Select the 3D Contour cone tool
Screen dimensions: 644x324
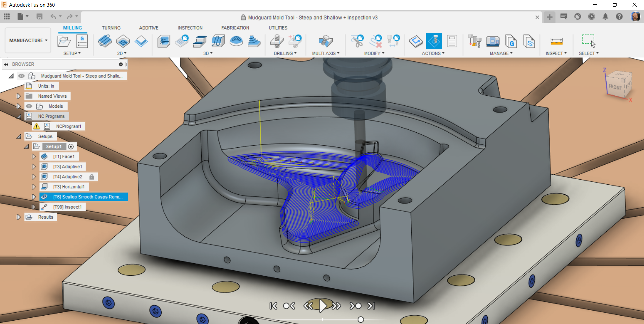(x=254, y=42)
